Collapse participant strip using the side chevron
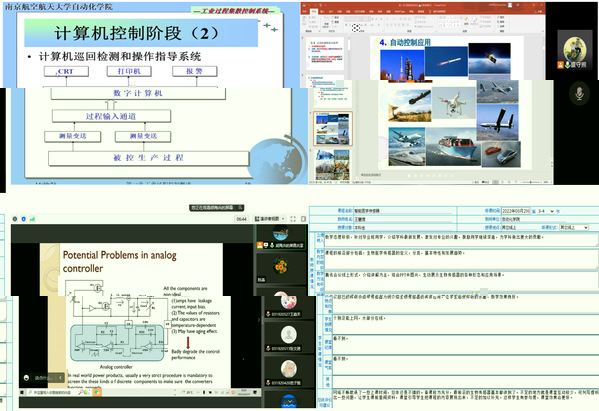599x411 pixels. 259,320
